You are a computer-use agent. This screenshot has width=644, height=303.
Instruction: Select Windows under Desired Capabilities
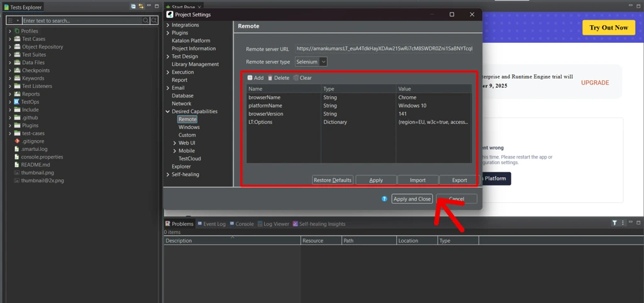189,127
